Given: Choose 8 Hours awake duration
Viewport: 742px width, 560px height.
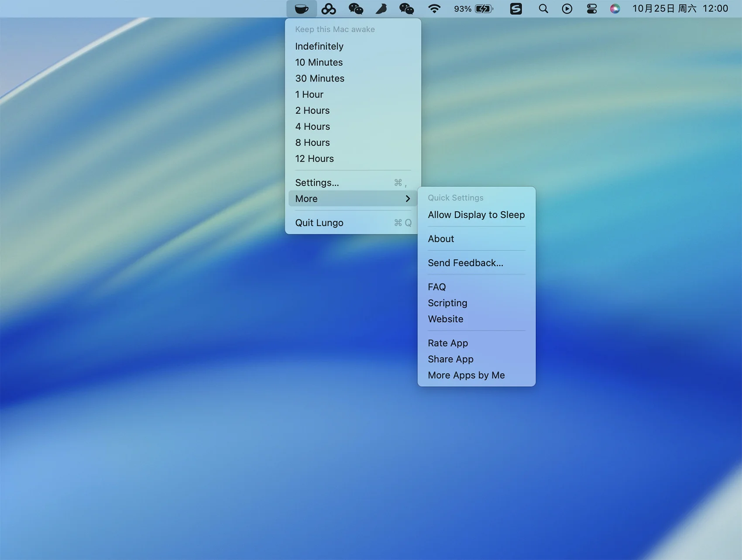Looking at the screenshot, I should click(312, 143).
